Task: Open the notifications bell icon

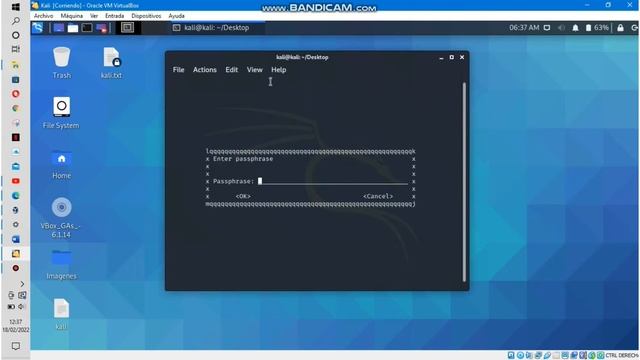Action: pos(575,28)
